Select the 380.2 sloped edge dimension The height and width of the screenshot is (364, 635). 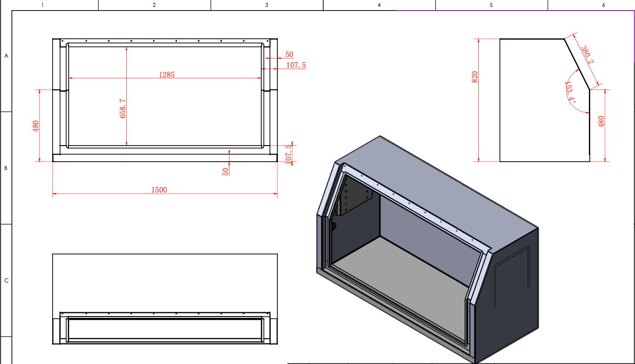click(587, 54)
